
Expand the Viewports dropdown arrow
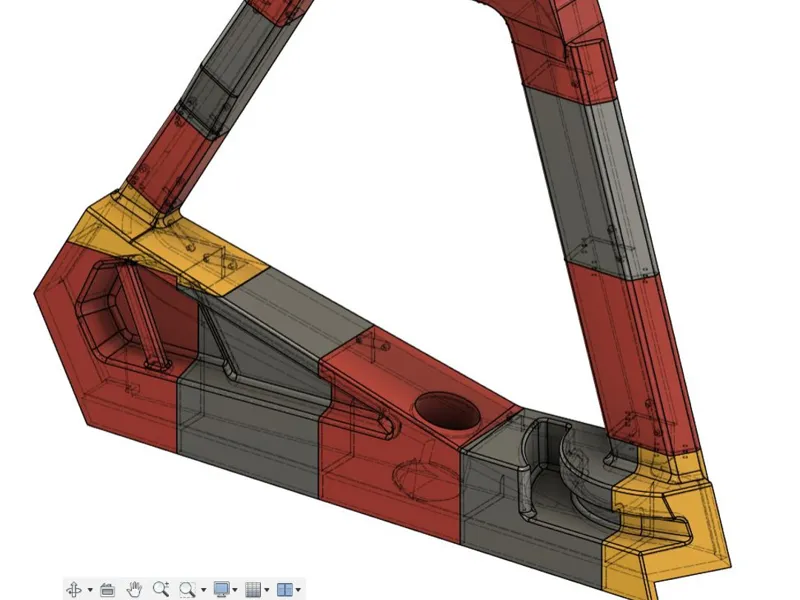click(x=298, y=590)
